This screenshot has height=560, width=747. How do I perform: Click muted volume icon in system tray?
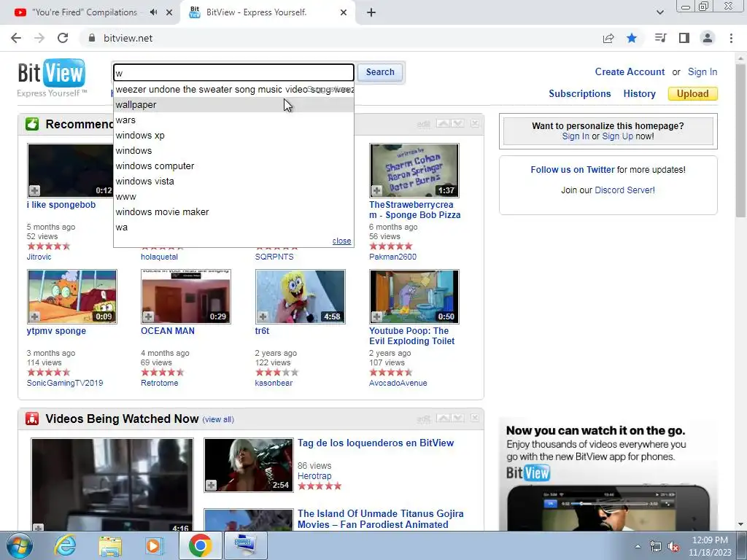pos(673,547)
